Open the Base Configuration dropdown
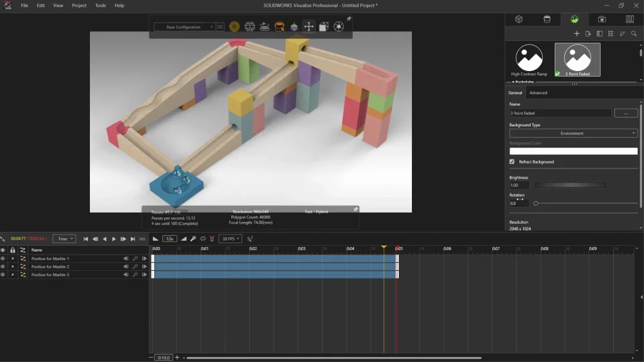Image resolution: width=644 pixels, height=362 pixels. coord(184,27)
